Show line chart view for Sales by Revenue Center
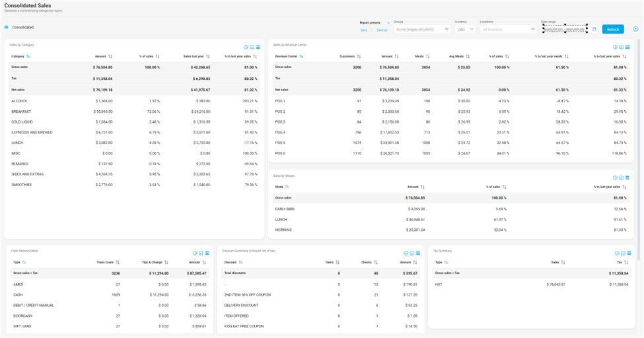This screenshot has height=338, width=644. point(621,48)
